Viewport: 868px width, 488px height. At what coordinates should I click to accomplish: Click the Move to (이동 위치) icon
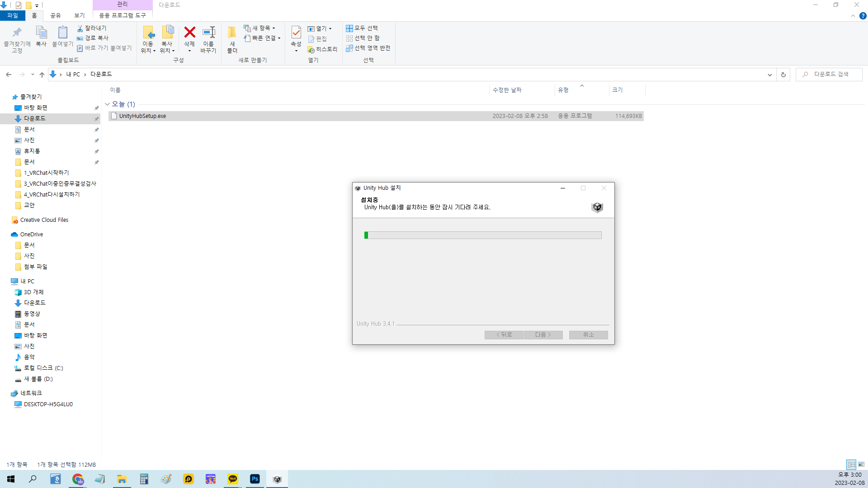(148, 33)
